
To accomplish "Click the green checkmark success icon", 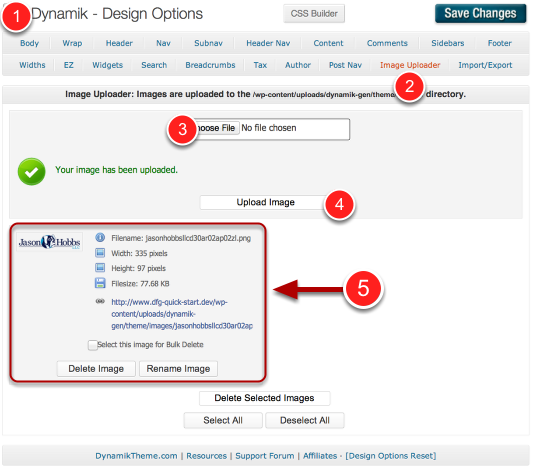I will [32, 172].
